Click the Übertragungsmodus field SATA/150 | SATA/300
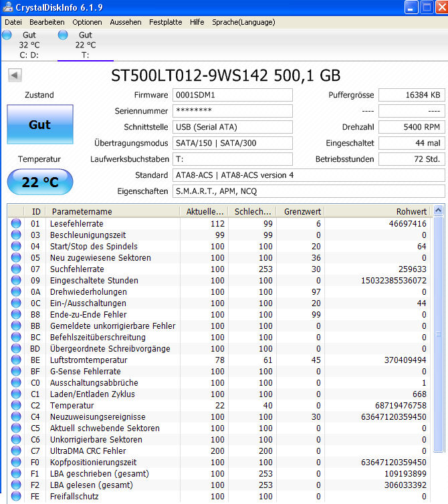Viewport: 448px width, 504px height. tap(233, 143)
